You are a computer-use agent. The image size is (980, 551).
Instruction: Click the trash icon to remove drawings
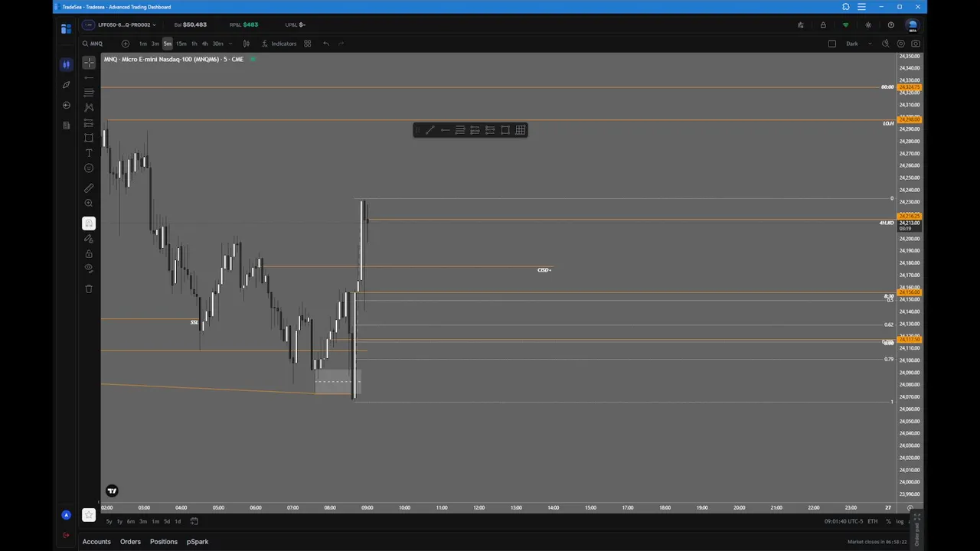(89, 289)
